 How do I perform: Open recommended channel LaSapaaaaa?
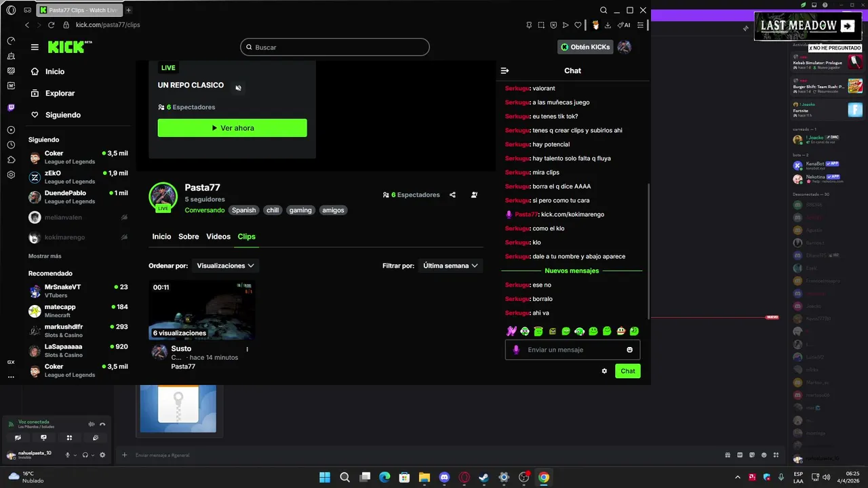[x=78, y=350]
